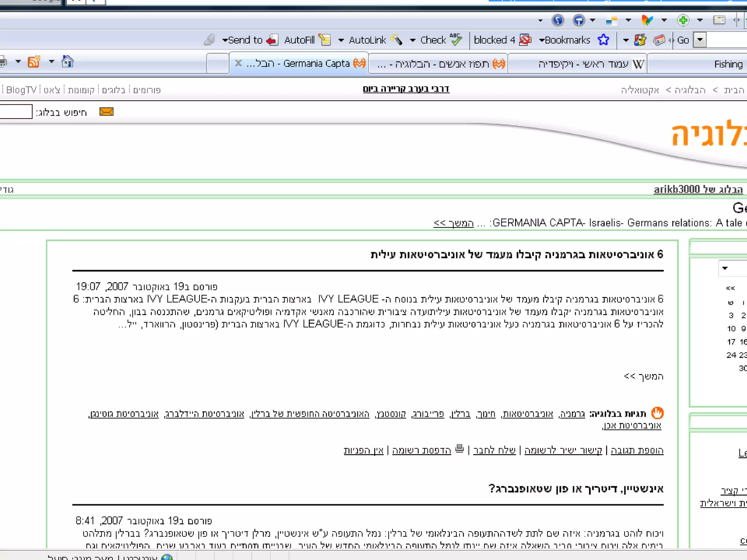The width and height of the screenshot is (747, 560).
Task: Click the BlogTV navigation link
Action: coord(21,90)
